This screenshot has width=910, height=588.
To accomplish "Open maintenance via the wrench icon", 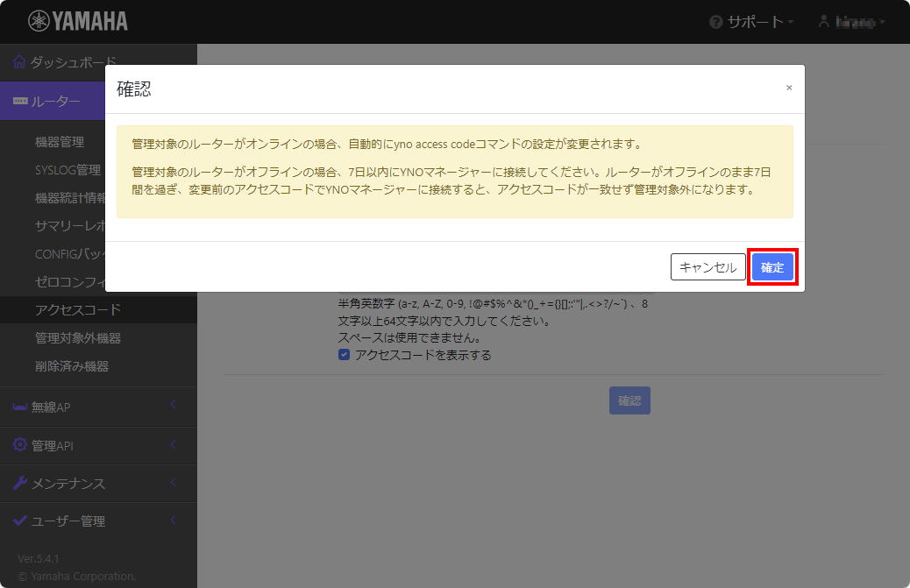I will [x=18, y=483].
